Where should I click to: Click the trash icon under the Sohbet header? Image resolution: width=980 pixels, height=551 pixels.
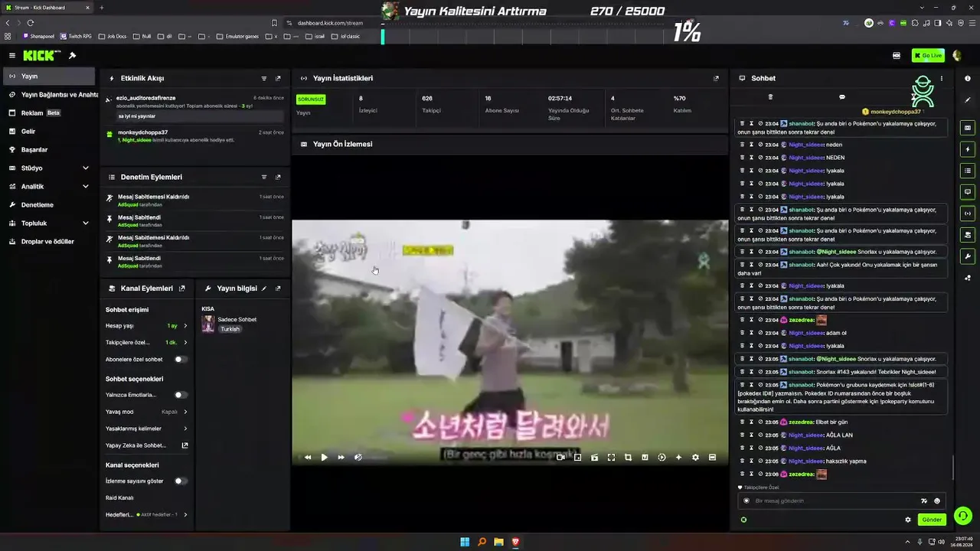coord(770,97)
